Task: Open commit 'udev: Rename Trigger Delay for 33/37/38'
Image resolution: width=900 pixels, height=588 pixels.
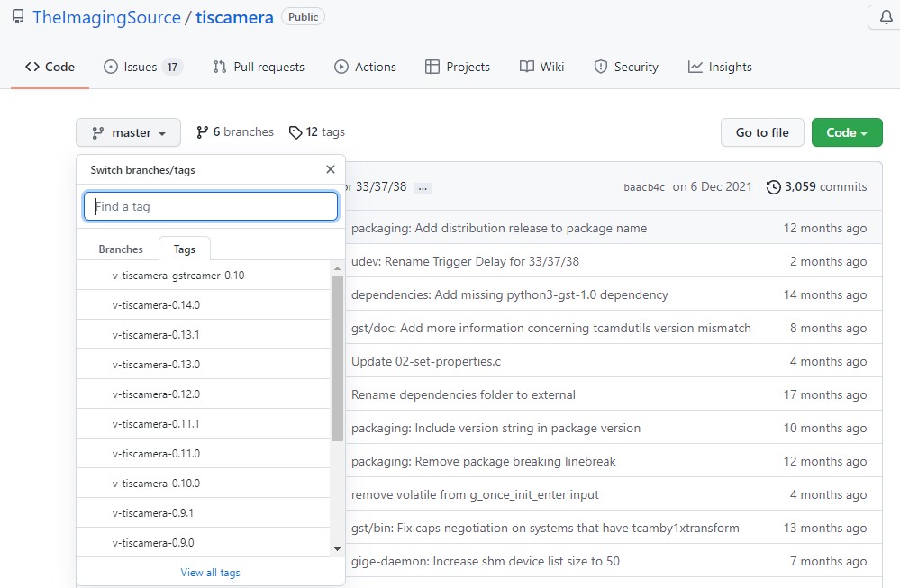Action: click(465, 262)
